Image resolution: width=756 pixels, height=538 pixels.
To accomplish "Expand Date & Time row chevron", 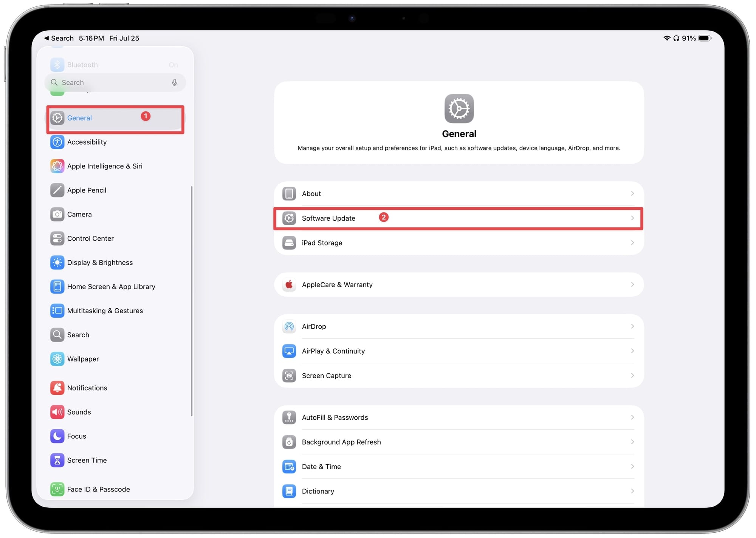I will (x=632, y=467).
